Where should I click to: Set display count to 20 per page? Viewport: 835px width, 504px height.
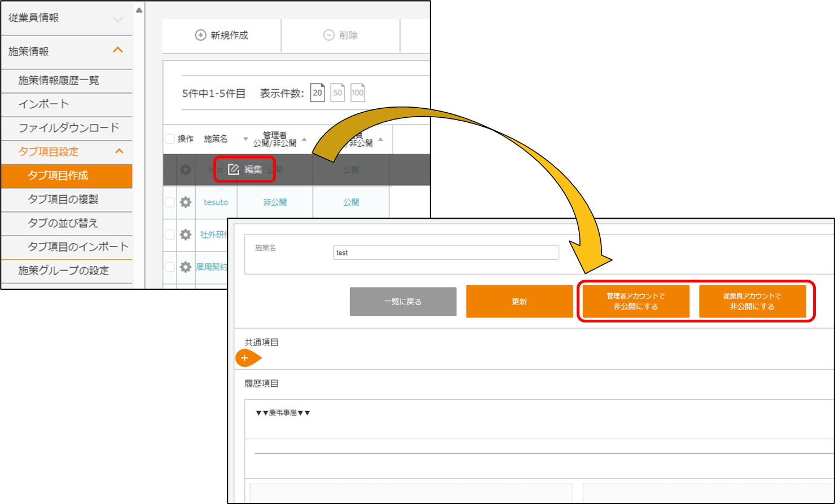[x=318, y=92]
